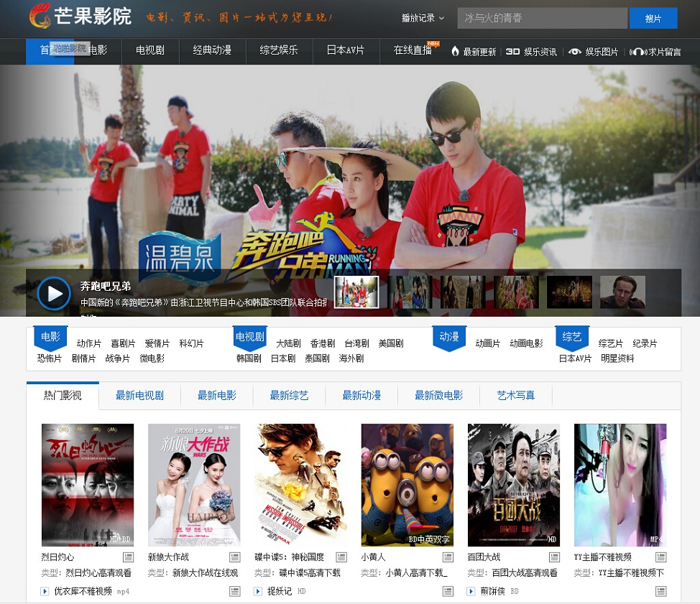Switch to the 最新微电影 tab

[438, 395]
